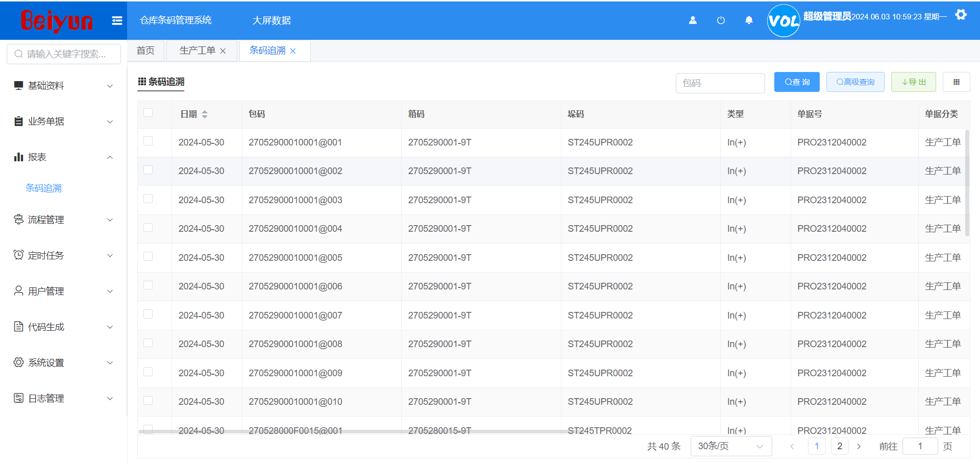980x463 pixels.
Task: Click the 导出 export button
Action: (x=914, y=82)
